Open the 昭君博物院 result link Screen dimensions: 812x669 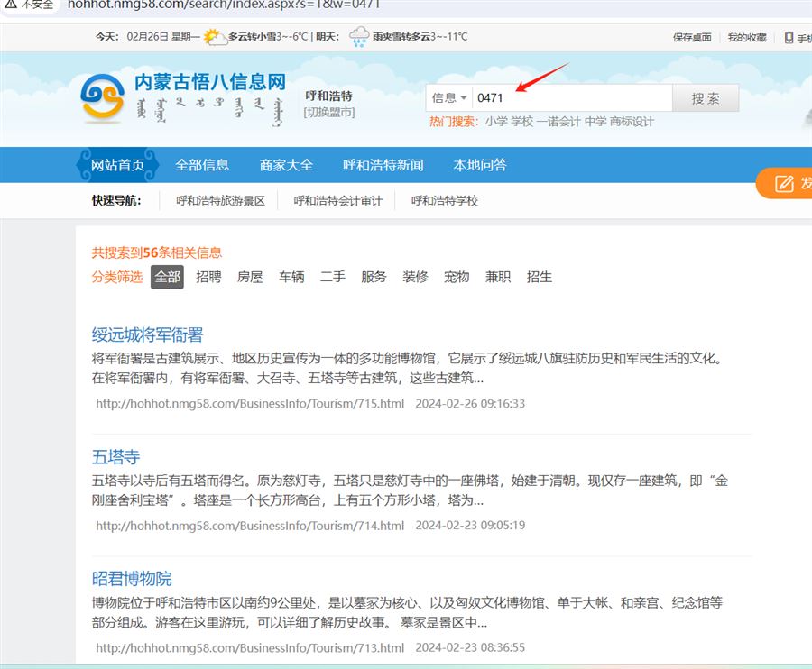click(x=132, y=579)
